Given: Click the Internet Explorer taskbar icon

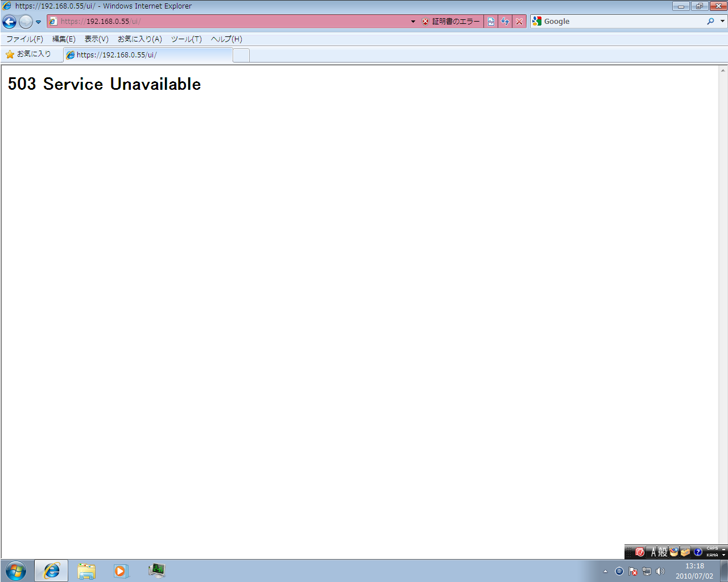Looking at the screenshot, I should tap(51, 571).
